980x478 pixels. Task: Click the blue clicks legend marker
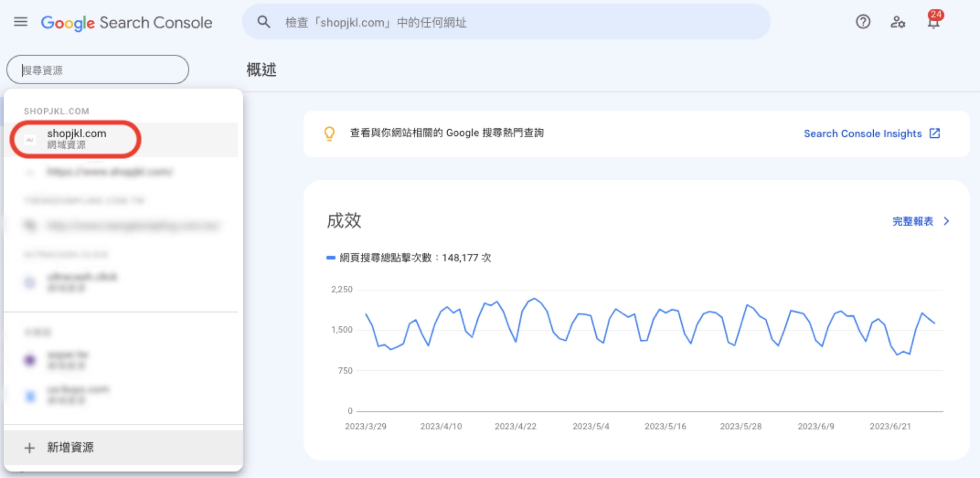click(x=331, y=258)
